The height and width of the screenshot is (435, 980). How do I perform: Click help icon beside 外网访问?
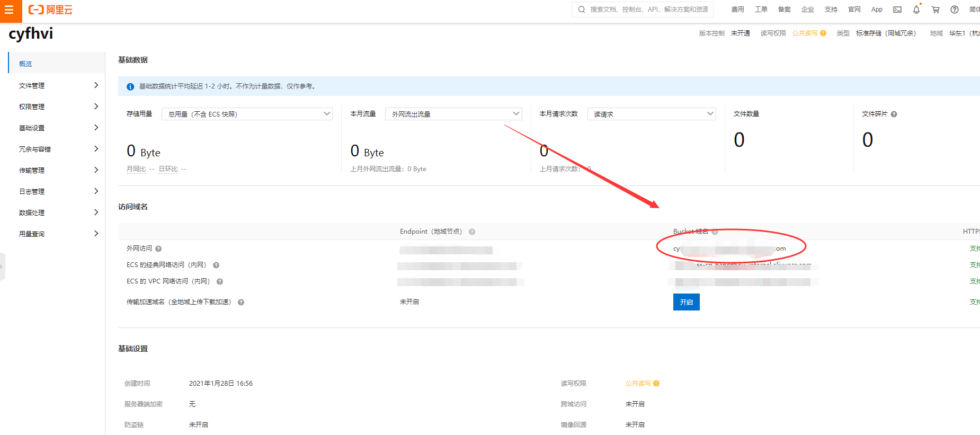(x=158, y=249)
